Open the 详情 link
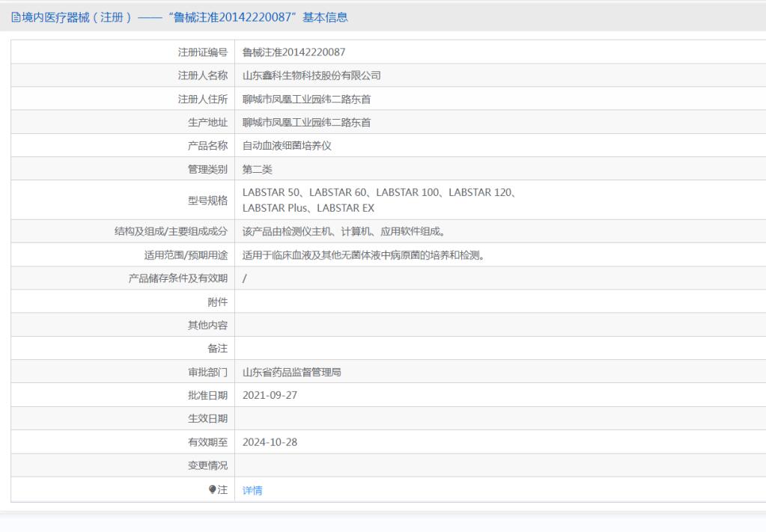This screenshot has width=766, height=532. (252, 490)
